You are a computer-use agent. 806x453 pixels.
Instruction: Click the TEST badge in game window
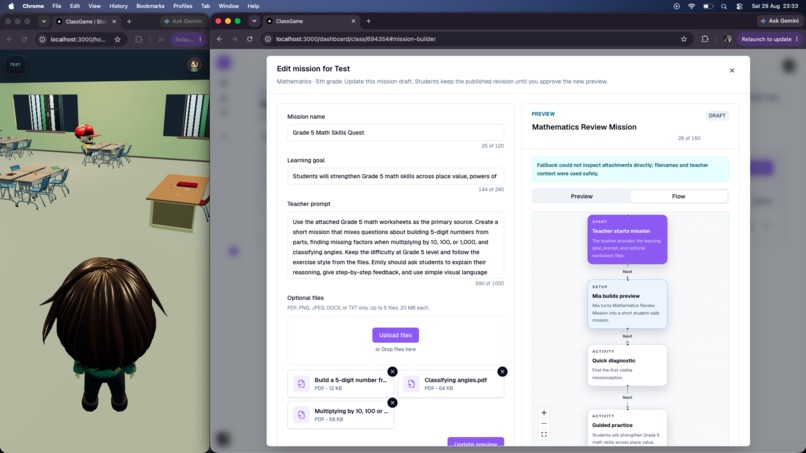tap(15, 65)
